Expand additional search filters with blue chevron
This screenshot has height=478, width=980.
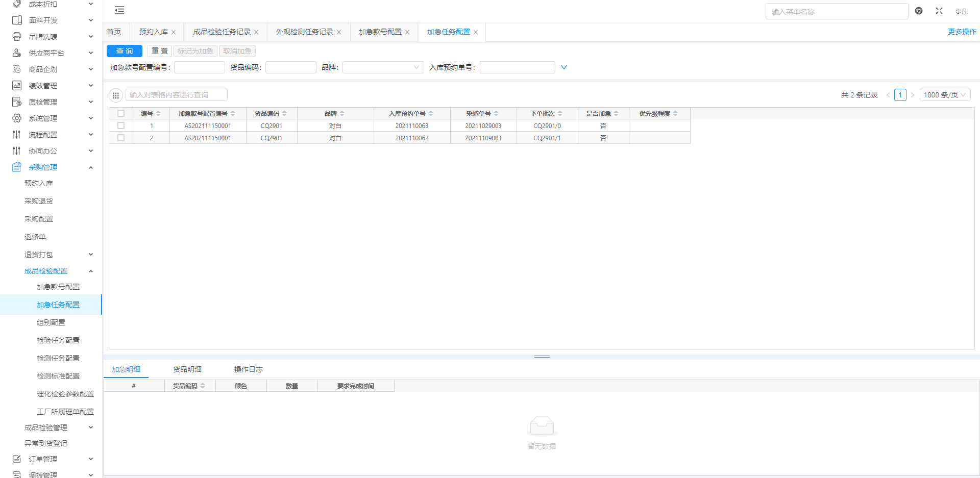click(x=564, y=67)
